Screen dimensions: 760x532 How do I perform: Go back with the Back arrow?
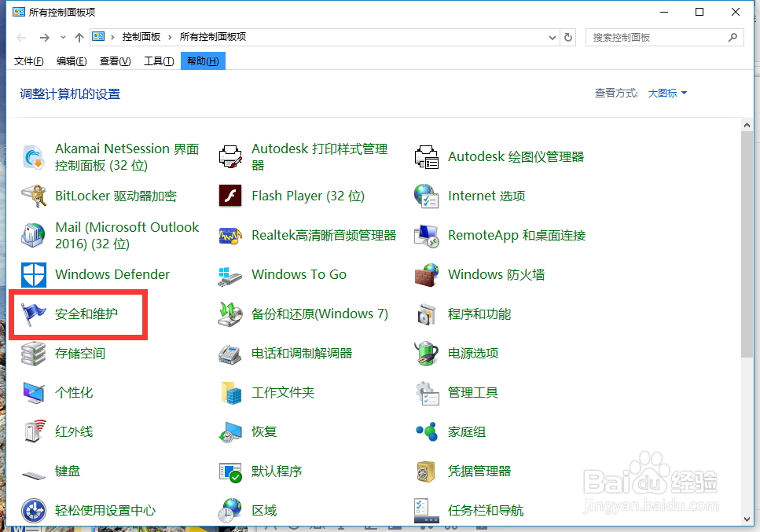click(21, 37)
